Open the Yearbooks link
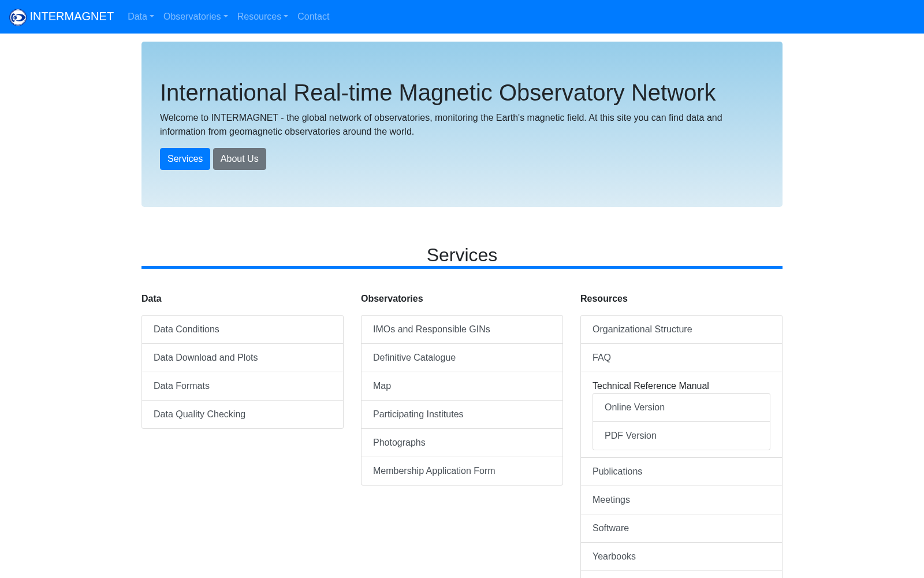Image resolution: width=924 pixels, height=578 pixels. coord(681,557)
